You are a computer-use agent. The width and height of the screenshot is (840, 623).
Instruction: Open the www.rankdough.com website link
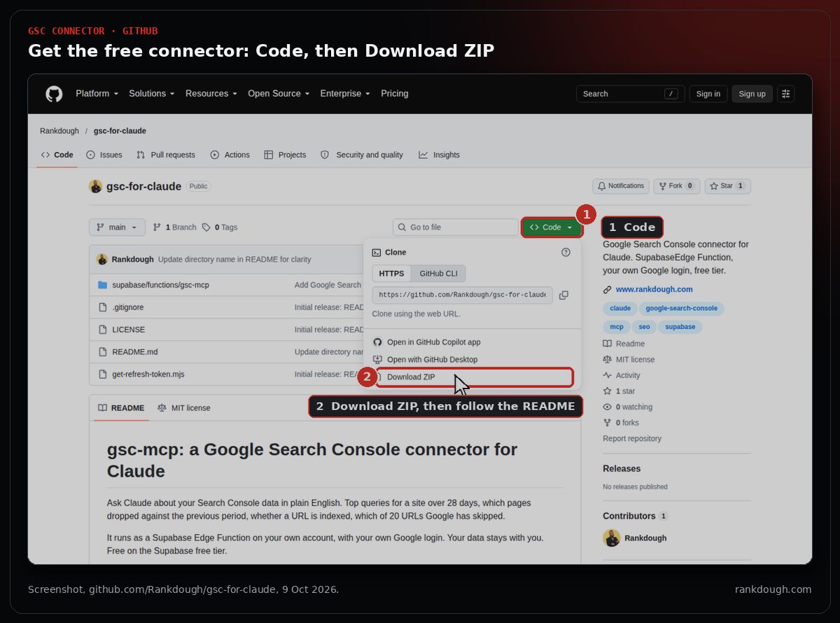pos(654,290)
